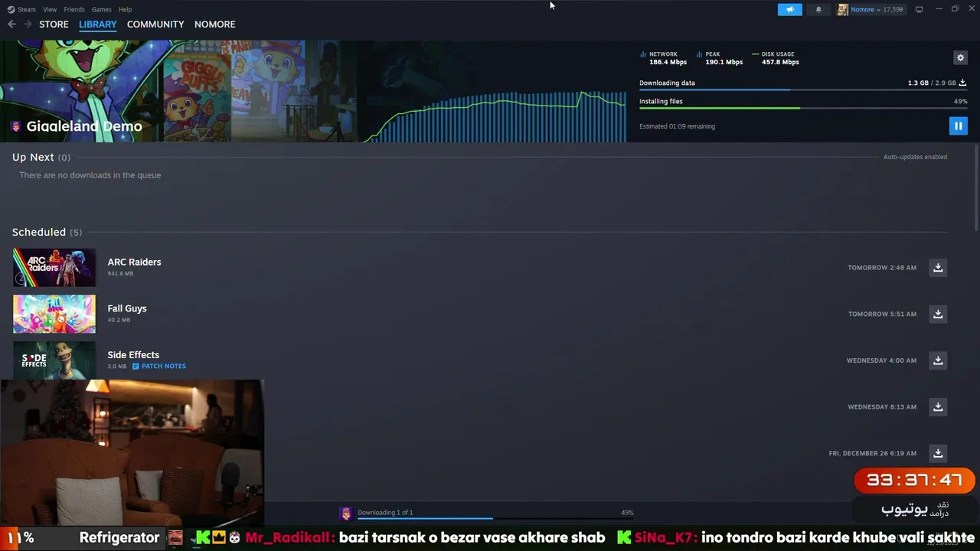Open ARC Raiders title link
This screenshot has width=980, height=551.
134,262
